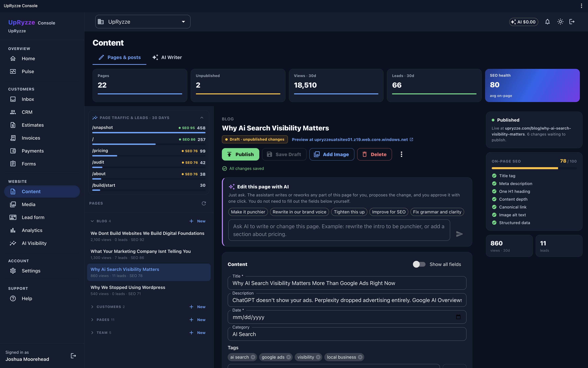This screenshot has width=588, height=368.
Task: Send the AI prompt arrow
Action: pyautogui.click(x=459, y=234)
